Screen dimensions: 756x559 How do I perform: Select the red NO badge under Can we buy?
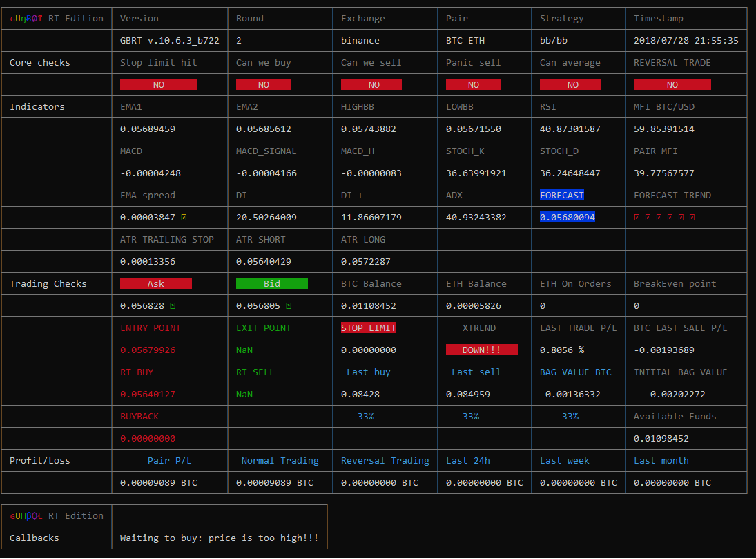[263, 84]
